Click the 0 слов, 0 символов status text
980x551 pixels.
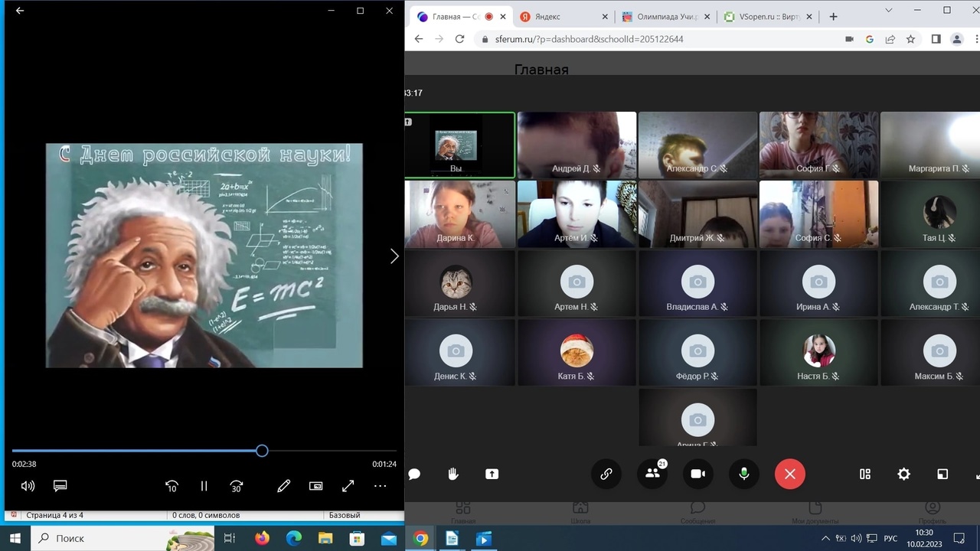coord(206,516)
